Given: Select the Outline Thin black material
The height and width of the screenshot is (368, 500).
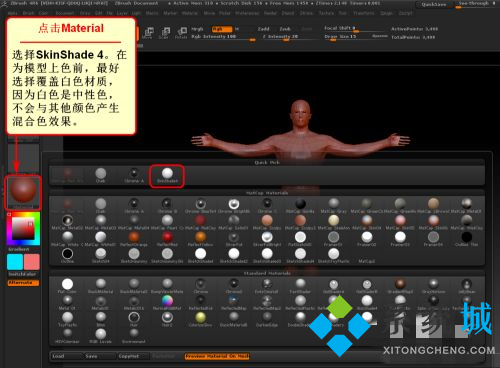Looking at the screenshot, I should (x=467, y=239).
